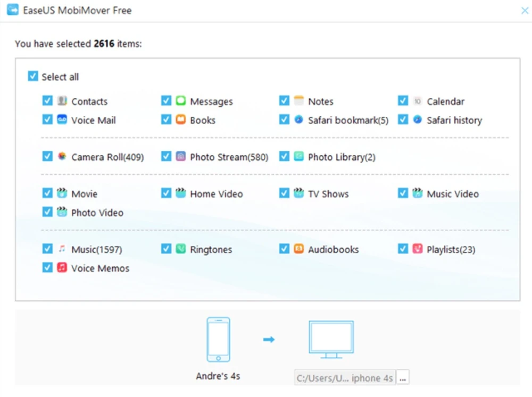Click the Camera Roll photos icon
532x397 pixels.
[62, 157]
